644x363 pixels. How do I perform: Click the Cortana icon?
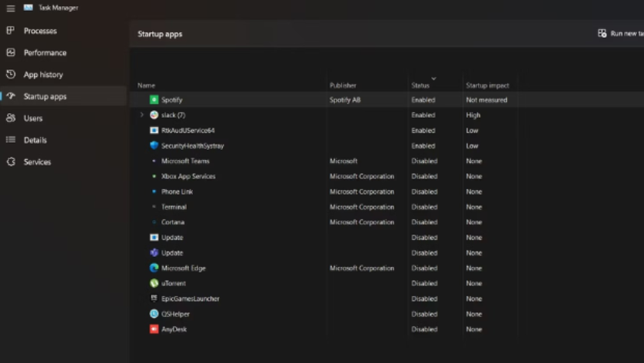click(154, 222)
